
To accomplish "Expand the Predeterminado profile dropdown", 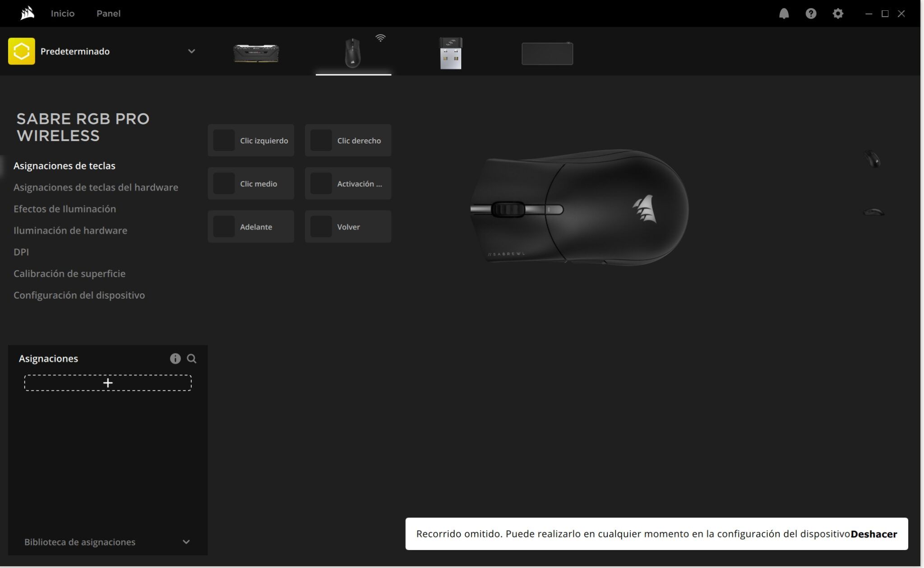I will [191, 51].
